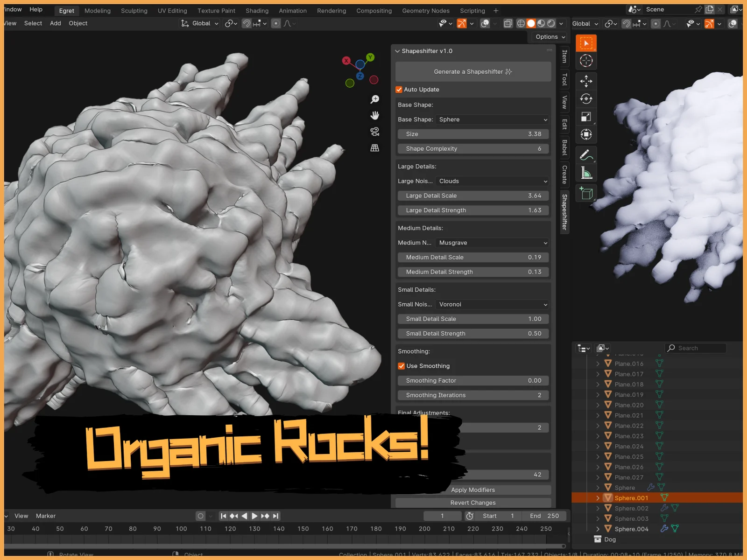This screenshot has height=560, width=747.
Task: Adjust the Large Detail Strength slider
Action: pyautogui.click(x=473, y=210)
